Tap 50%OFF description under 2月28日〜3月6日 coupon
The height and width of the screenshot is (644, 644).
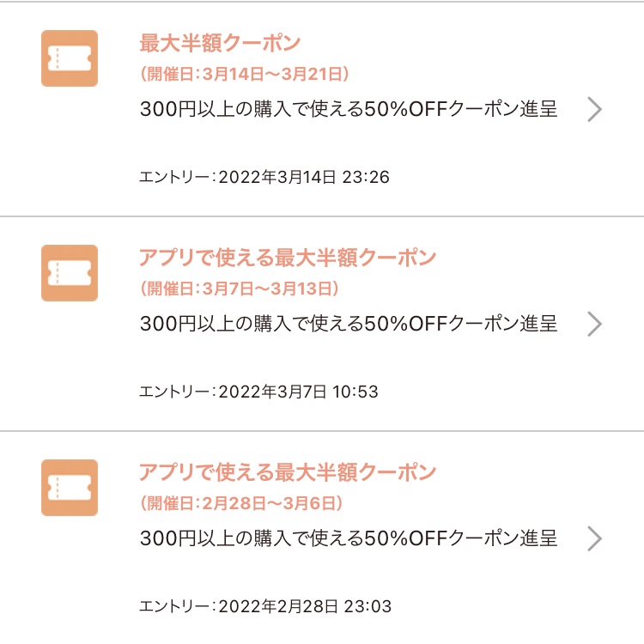point(349,538)
